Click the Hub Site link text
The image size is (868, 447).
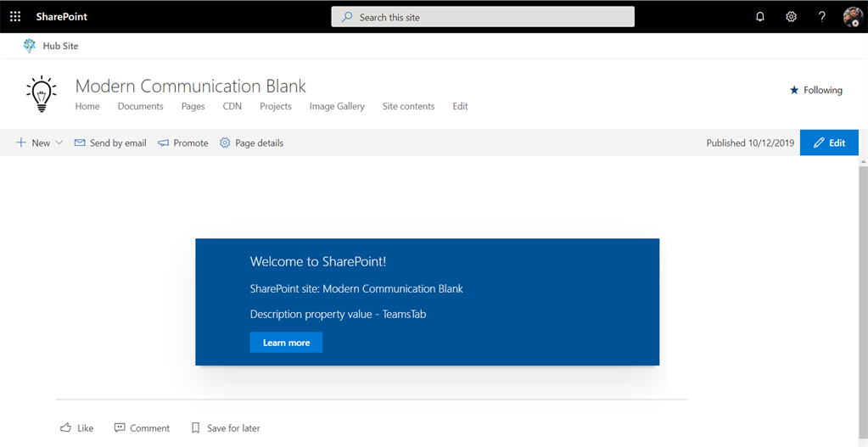pyautogui.click(x=61, y=46)
